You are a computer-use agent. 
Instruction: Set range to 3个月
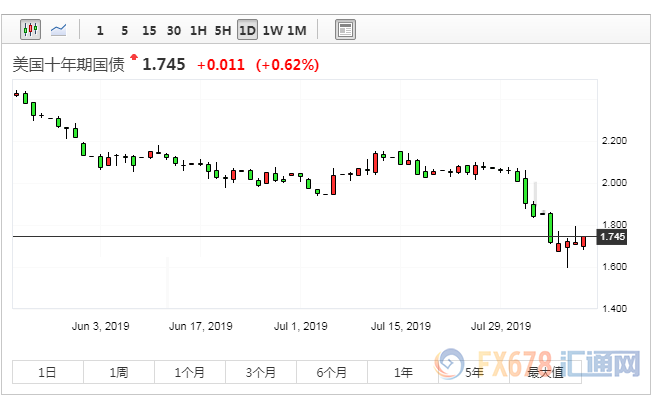[x=261, y=372]
